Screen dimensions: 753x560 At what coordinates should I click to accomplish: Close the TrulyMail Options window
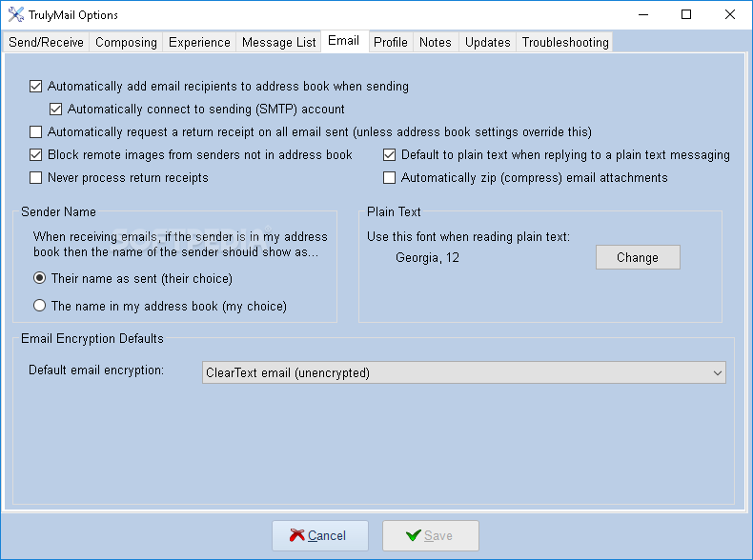[730, 14]
